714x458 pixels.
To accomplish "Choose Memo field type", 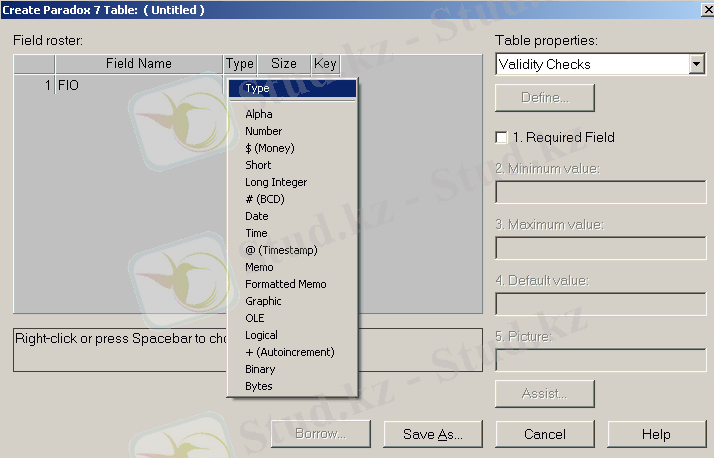I will pos(292,267).
